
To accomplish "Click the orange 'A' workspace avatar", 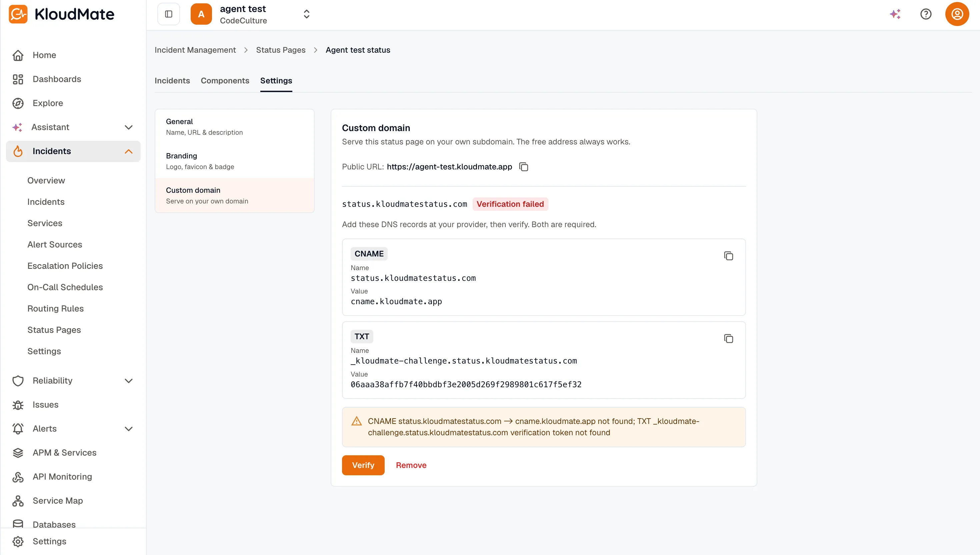I will pyautogui.click(x=201, y=14).
